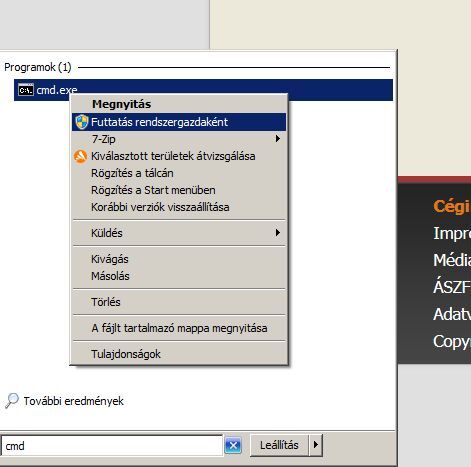Clear the search with the blue X
471x467 pixels.
point(233,445)
